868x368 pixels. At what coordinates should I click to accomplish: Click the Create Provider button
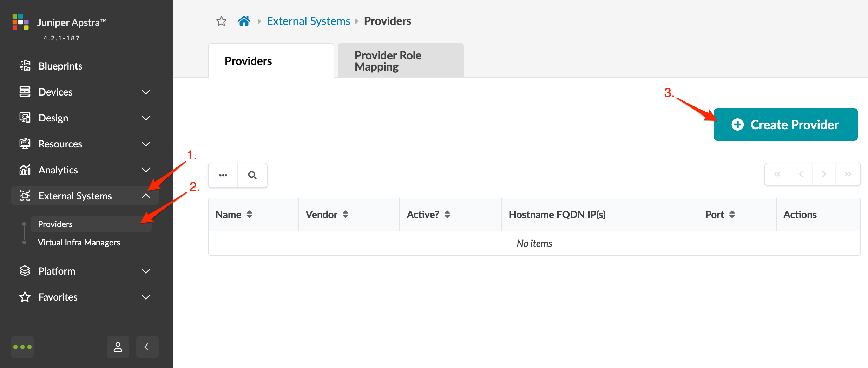tap(785, 125)
